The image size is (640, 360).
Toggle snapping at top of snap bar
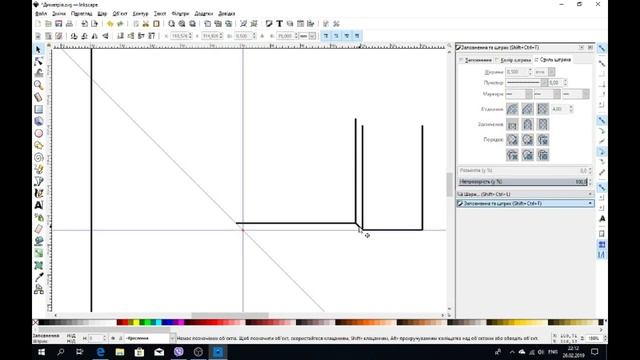click(602, 48)
